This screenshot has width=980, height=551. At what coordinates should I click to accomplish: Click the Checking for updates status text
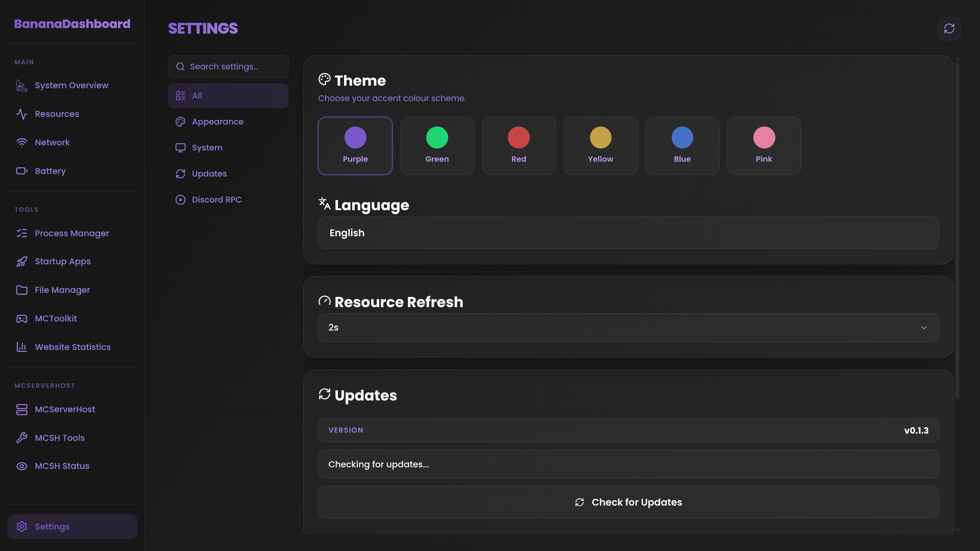[378, 464]
